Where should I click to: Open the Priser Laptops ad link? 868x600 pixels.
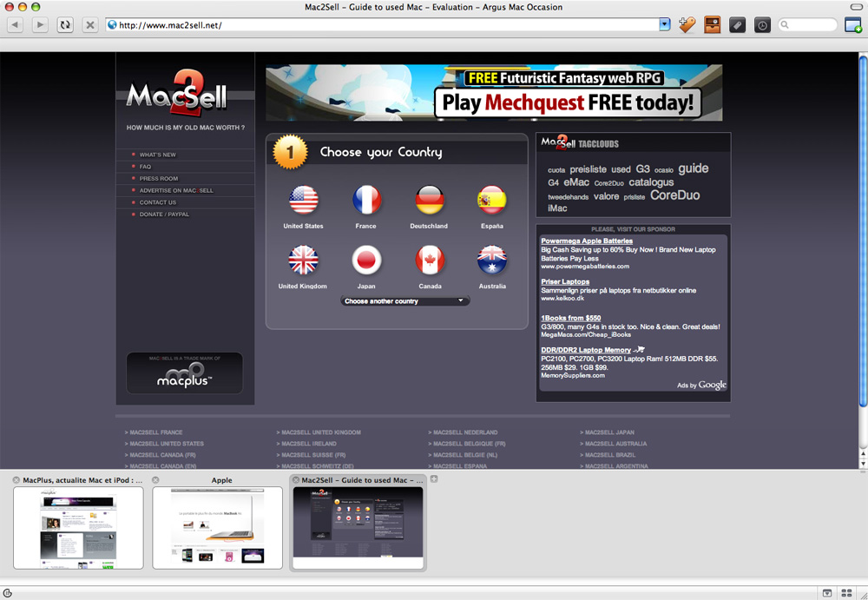565,281
